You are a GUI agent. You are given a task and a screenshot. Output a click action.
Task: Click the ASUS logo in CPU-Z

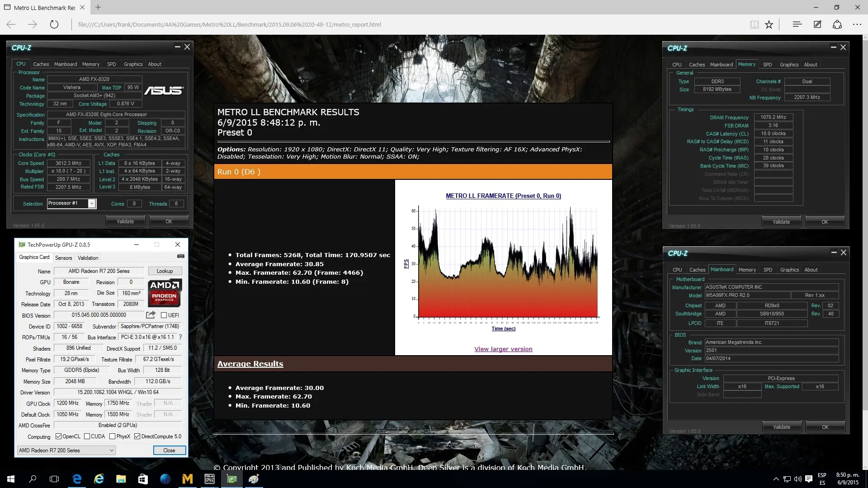coord(164,90)
